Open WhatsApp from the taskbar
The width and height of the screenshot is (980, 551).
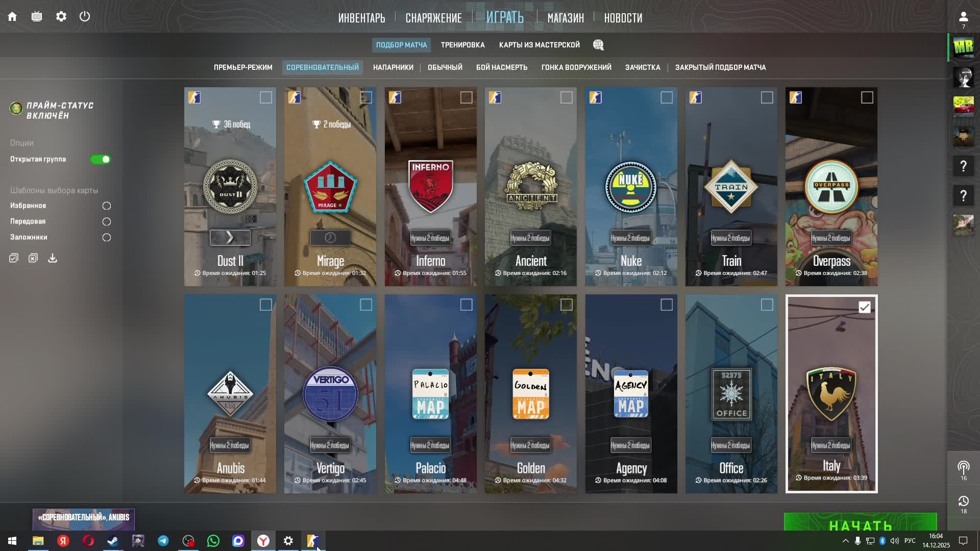[x=213, y=541]
